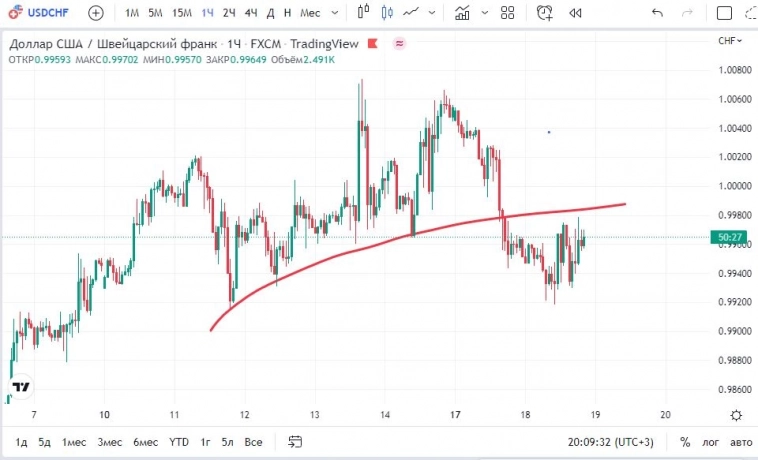Click the TradingView logo on the chart
Screen dimensions: 758x460
(21, 386)
